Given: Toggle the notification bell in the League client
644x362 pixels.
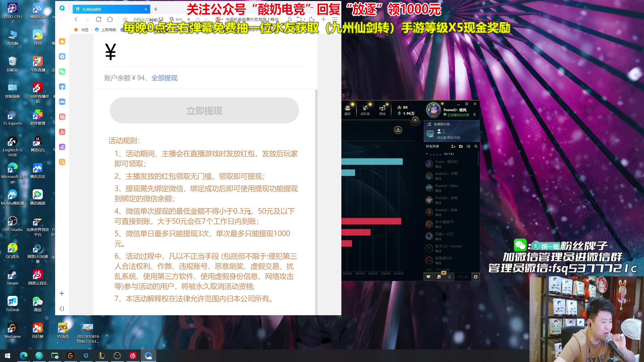Looking at the screenshot, I should pos(474,115).
